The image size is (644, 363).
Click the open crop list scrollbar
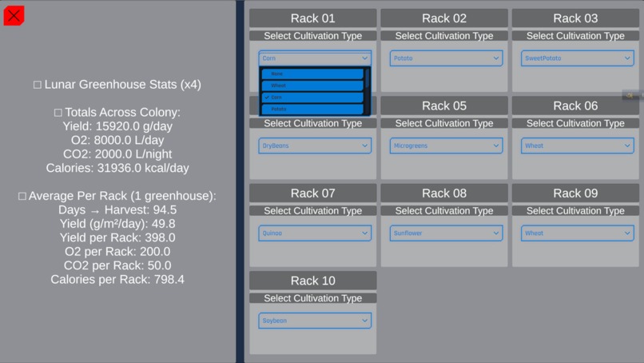point(368,78)
